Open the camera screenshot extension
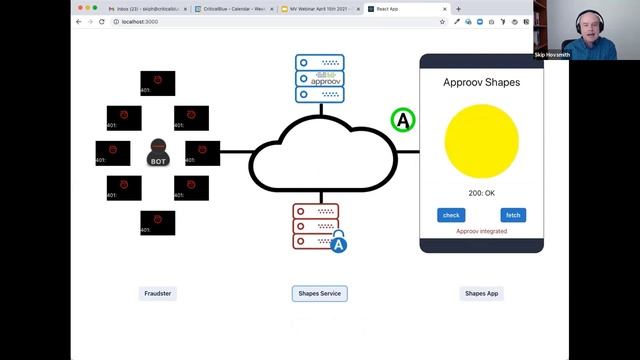 tap(491, 22)
